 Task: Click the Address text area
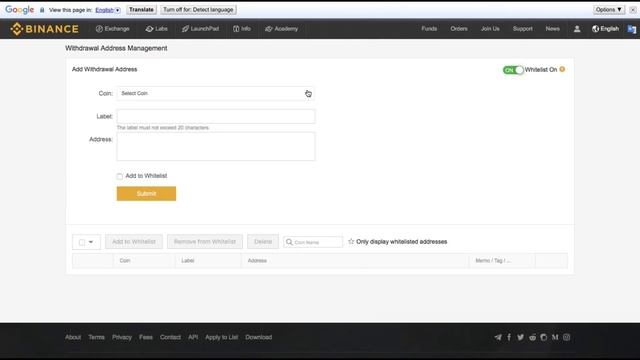point(216,146)
